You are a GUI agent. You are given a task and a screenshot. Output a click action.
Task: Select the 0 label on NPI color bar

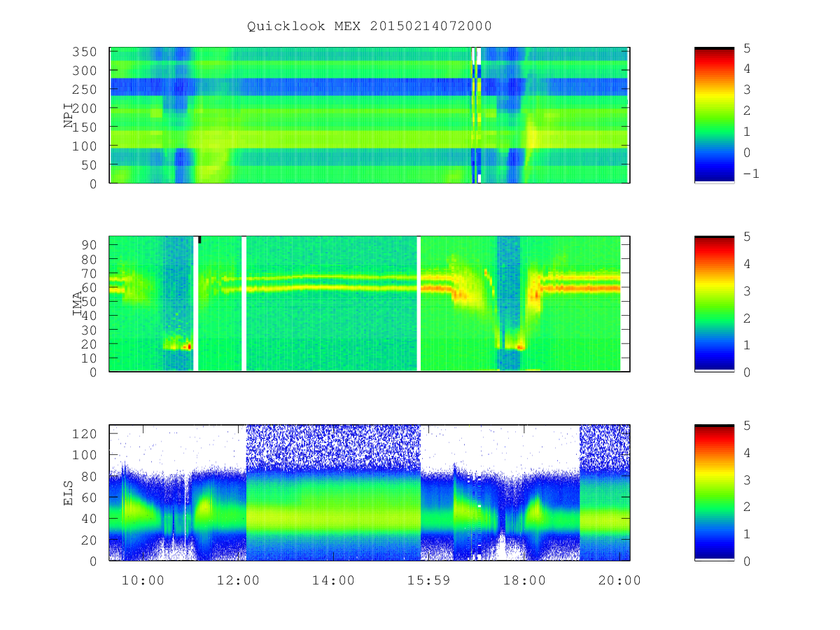(x=746, y=153)
